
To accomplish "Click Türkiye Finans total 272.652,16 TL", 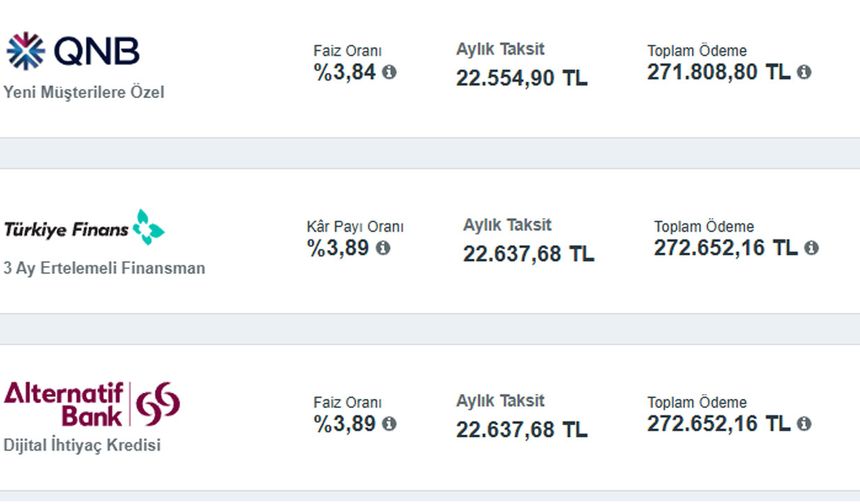I will tap(726, 248).
